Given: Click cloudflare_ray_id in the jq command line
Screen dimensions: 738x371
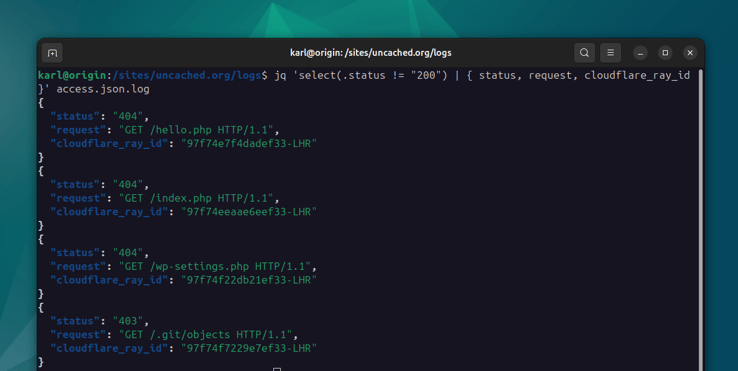Looking at the screenshot, I should (637, 75).
